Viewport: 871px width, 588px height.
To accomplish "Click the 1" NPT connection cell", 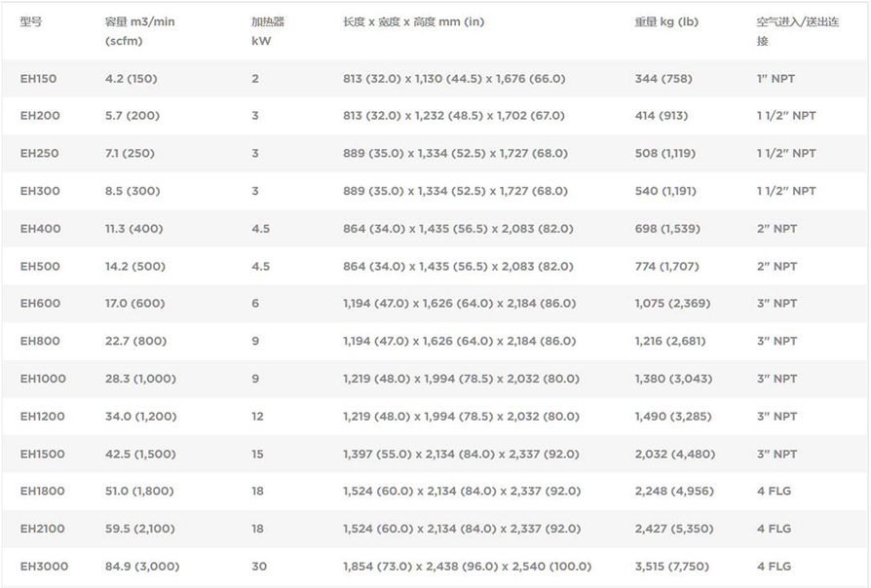I will [x=776, y=79].
